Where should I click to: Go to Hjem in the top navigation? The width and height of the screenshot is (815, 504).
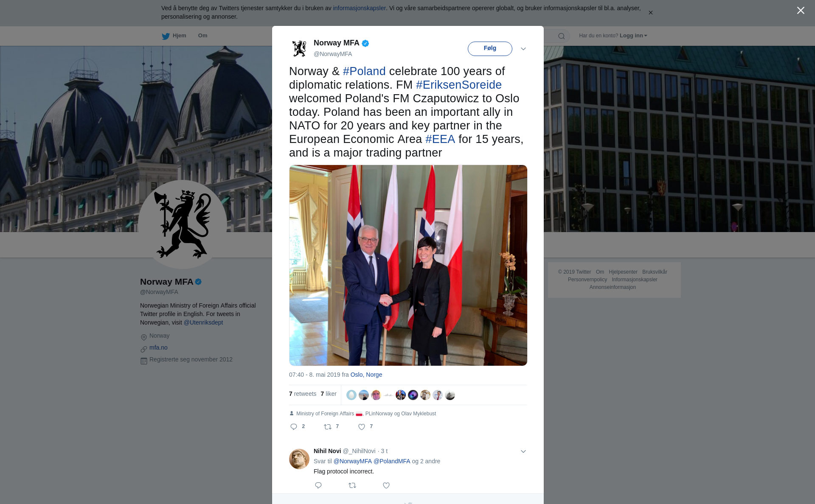tap(180, 36)
